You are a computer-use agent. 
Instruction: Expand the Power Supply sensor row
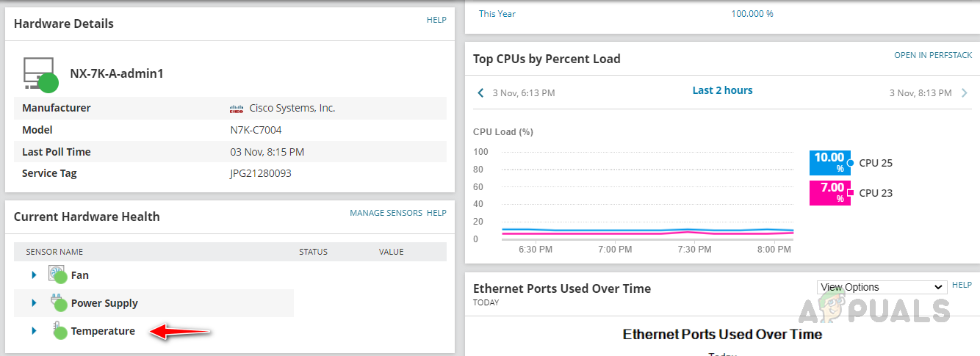(34, 303)
